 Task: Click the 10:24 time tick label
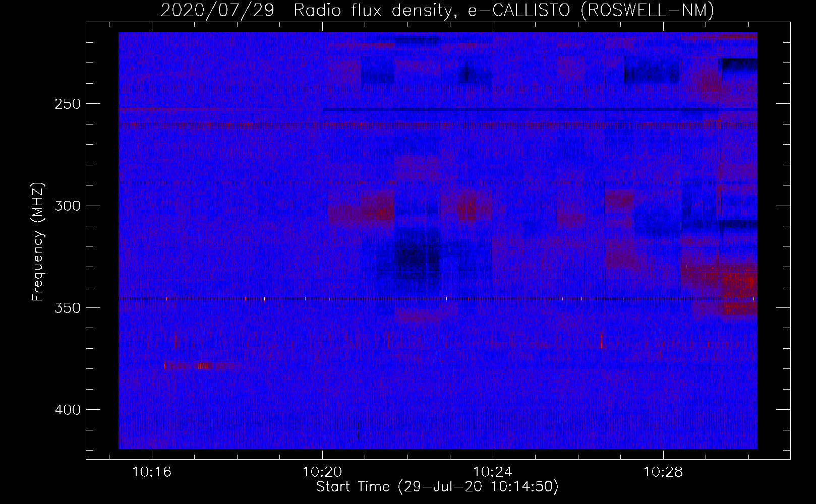(x=493, y=472)
